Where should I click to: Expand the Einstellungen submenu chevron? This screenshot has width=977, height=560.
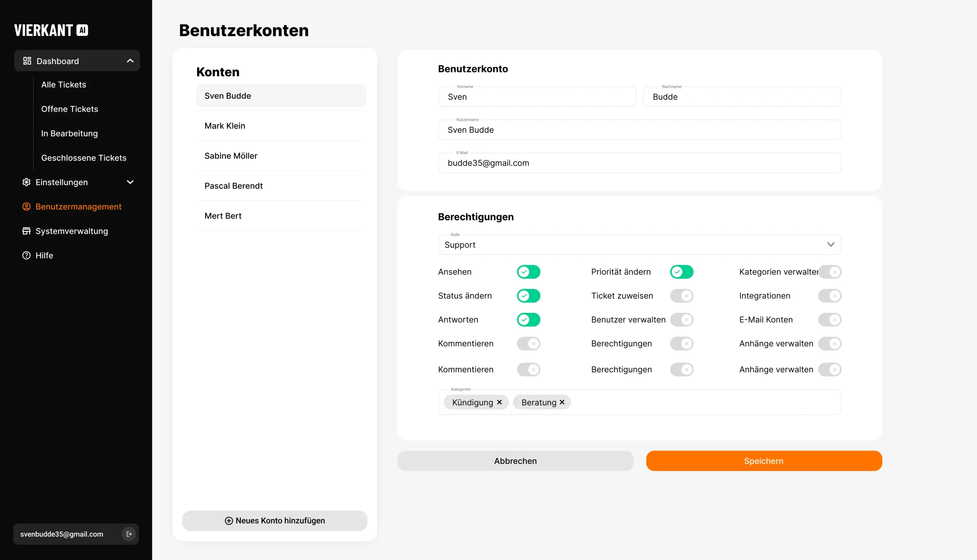point(130,182)
